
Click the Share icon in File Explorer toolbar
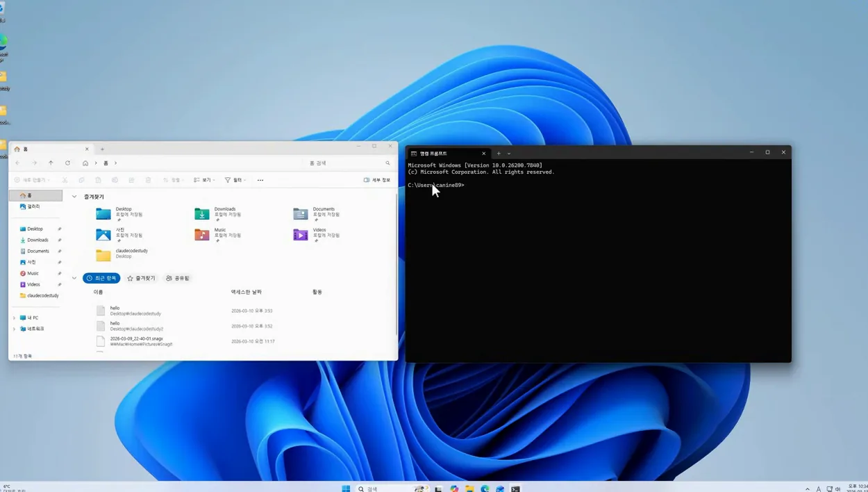pos(131,180)
